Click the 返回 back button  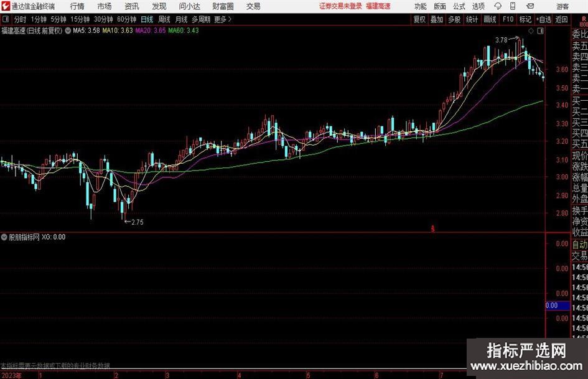pyautogui.click(x=561, y=19)
